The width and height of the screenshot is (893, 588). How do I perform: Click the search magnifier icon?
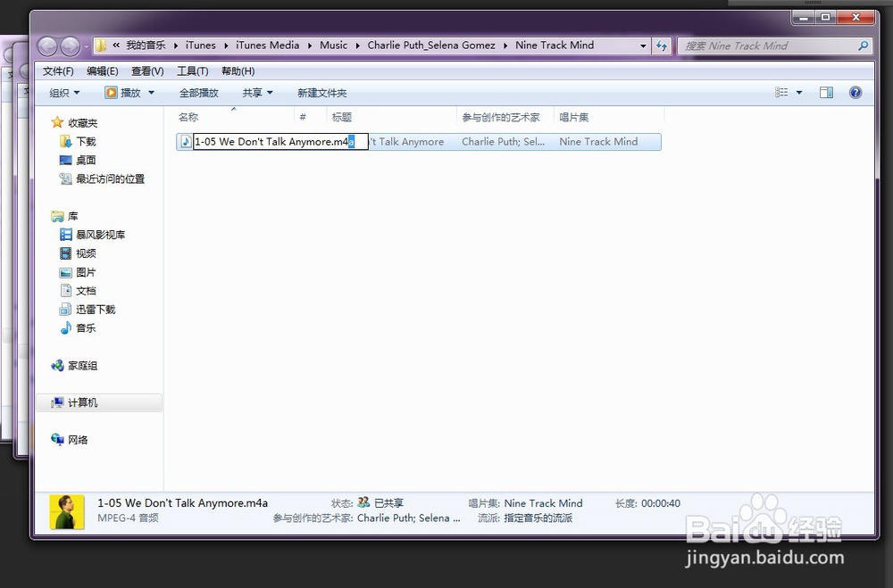click(863, 46)
